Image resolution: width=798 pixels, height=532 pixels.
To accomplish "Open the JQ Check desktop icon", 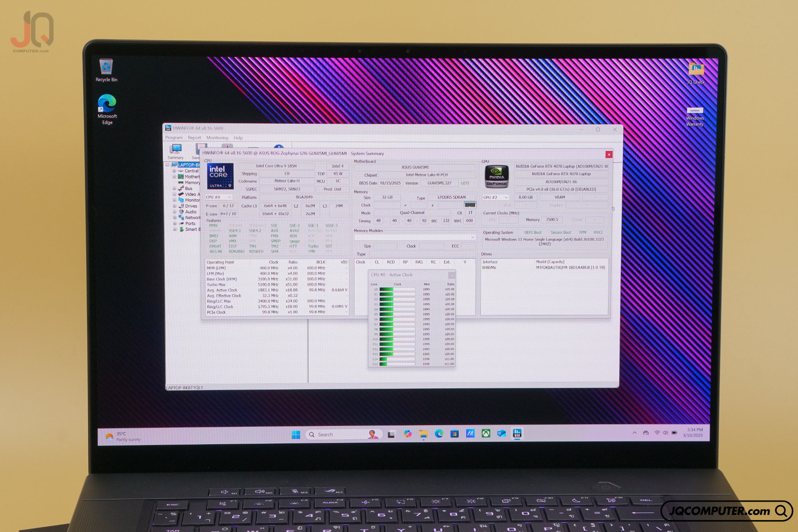I will 696,73.
